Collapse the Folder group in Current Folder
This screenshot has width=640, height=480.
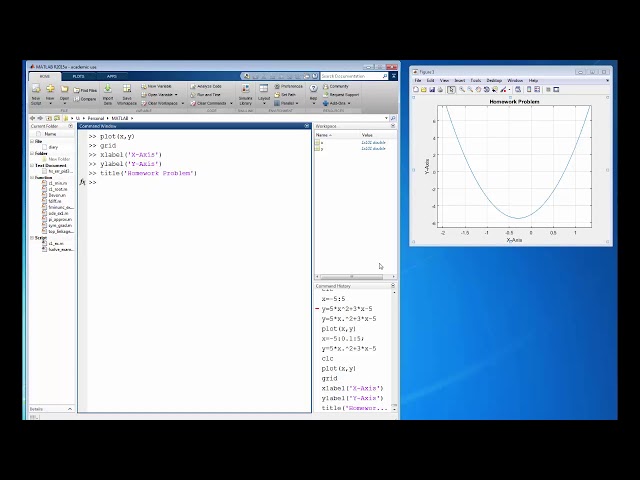tap(32, 153)
